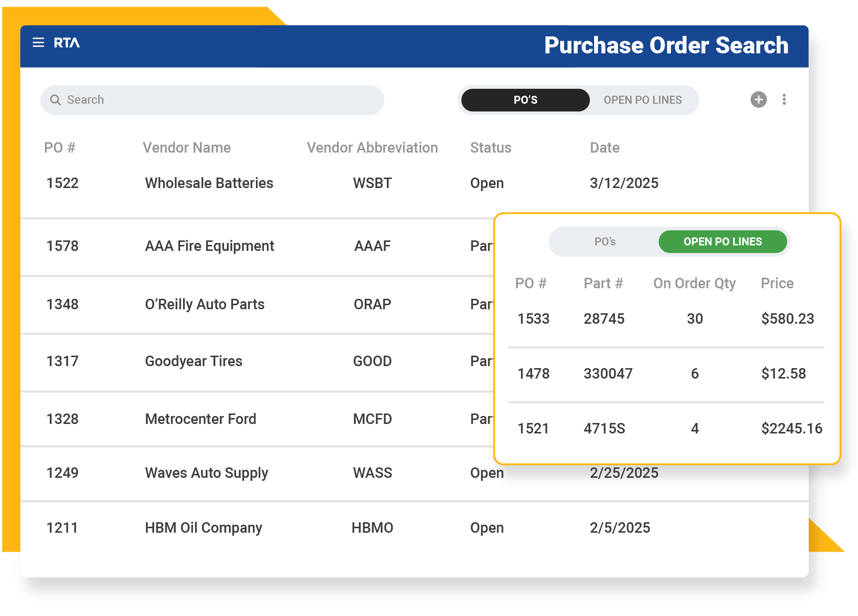Open PO number 1249
858x616 pixels.
62,473
